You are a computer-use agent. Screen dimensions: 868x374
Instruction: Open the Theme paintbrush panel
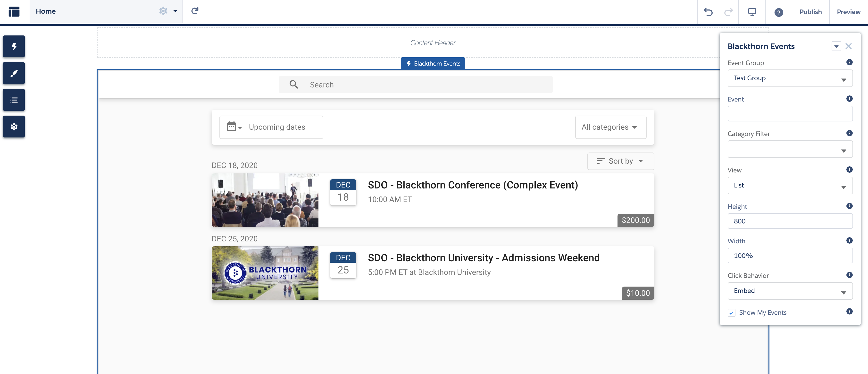(x=14, y=73)
